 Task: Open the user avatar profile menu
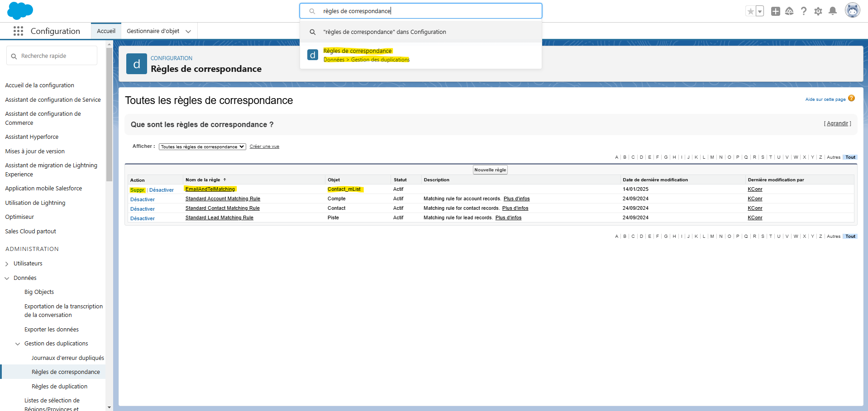853,10
